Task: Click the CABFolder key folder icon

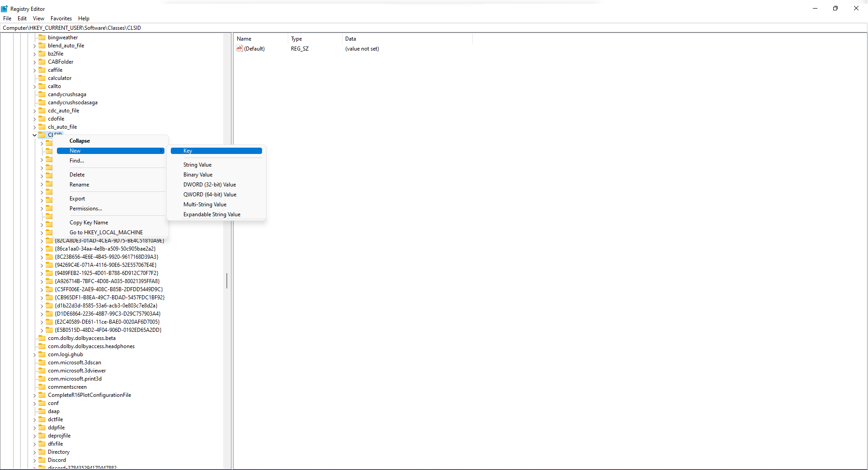Action: coord(42,62)
